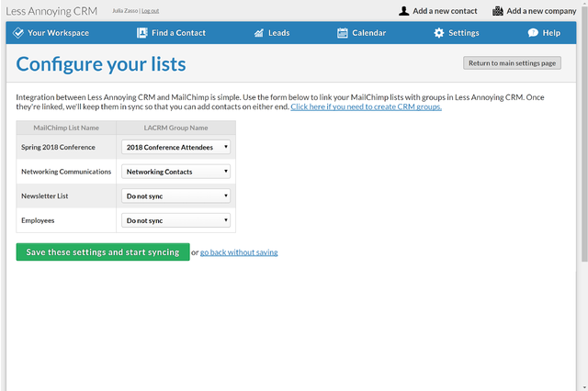
Task: Click the Employees row label
Action: point(38,220)
